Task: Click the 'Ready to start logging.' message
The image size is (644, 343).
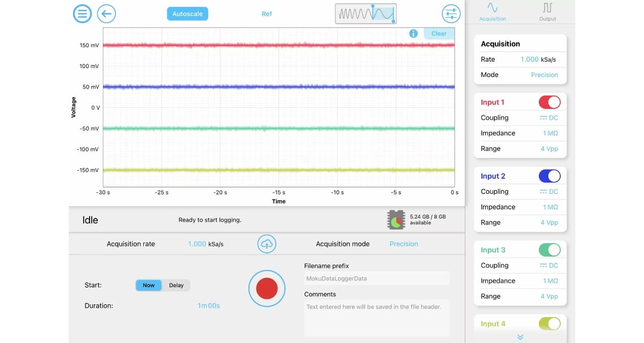Action: click(x=210, y=220)
